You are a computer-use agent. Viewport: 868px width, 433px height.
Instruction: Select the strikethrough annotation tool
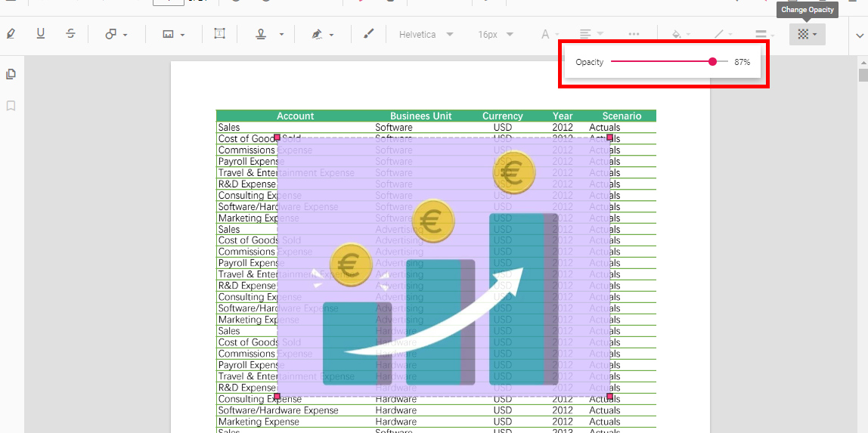point(70,34)
